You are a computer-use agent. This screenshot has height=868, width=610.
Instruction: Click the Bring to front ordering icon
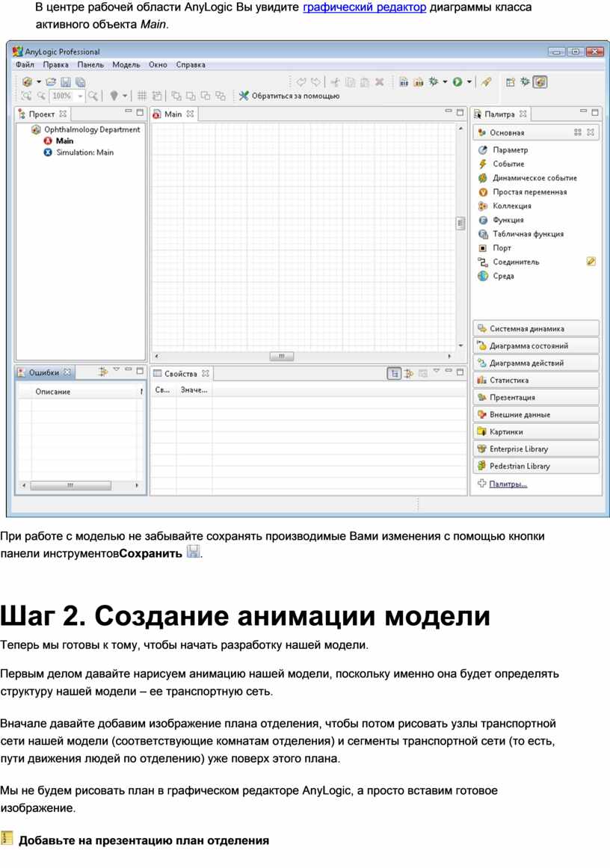click(x=176, y=96)
